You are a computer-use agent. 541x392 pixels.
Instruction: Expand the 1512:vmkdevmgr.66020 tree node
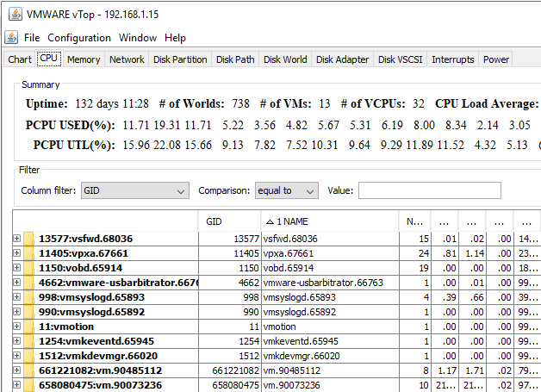[x=16, y=356]
